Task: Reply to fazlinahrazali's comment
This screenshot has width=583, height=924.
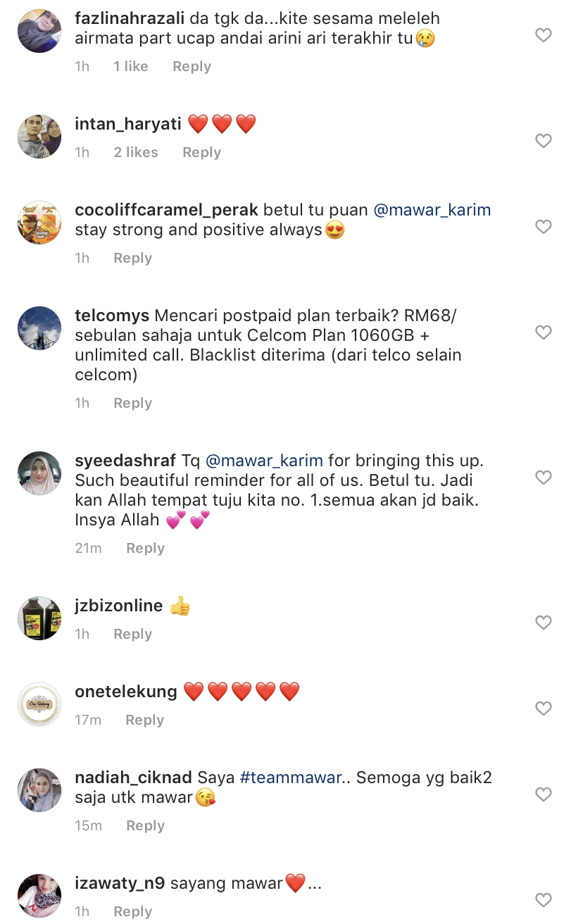Action: pos(192,66)
